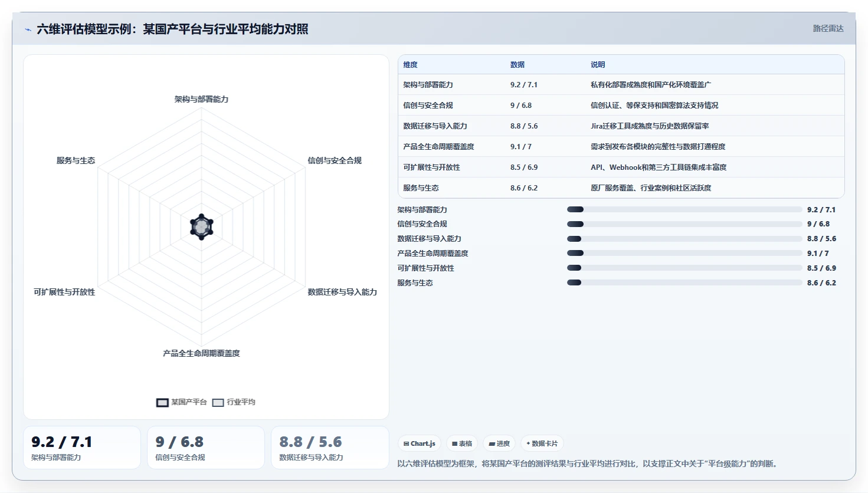Click 服务与生态 label in the progress list
Image resolution: width=868 pixels, height=493 pixels.
pos(415,283)
